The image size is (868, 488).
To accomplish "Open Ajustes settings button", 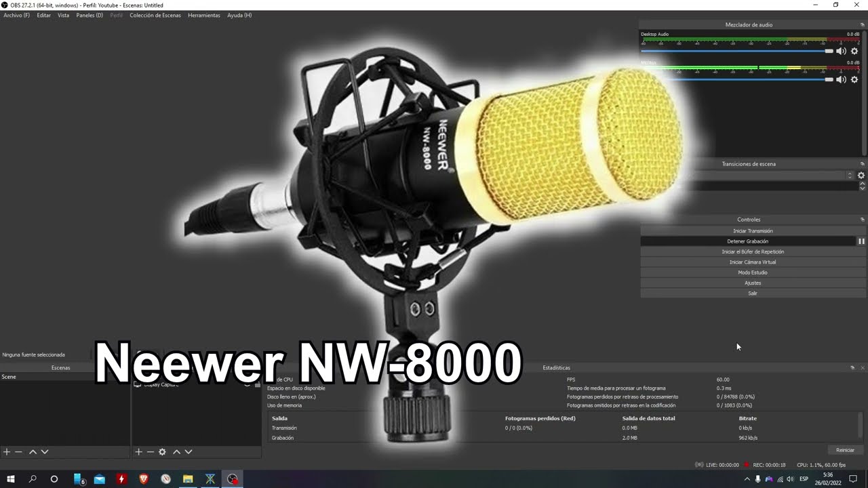I will coord(753,283).
